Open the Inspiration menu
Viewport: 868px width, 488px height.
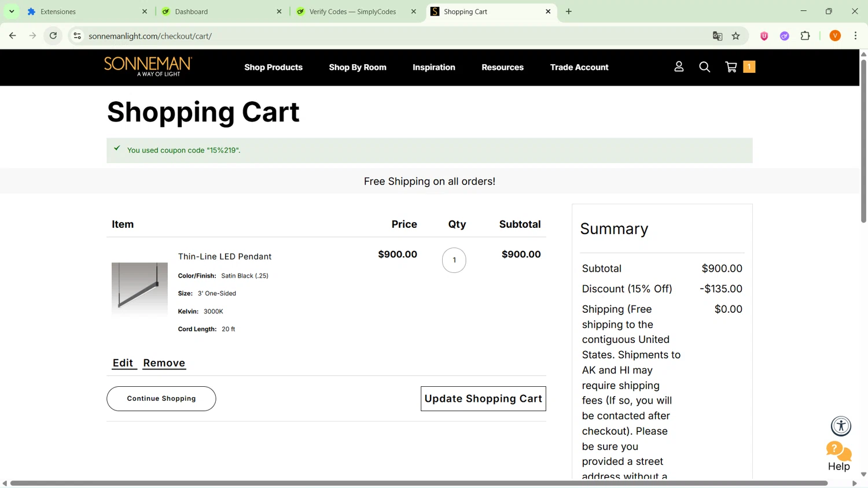click(x=434, y=67)
